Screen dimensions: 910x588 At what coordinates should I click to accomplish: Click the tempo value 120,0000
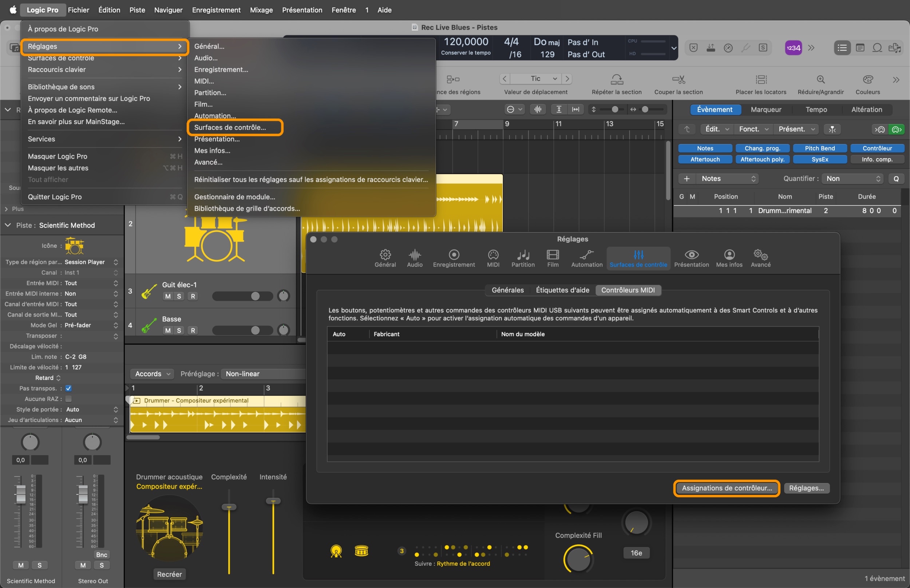[466, 41]
